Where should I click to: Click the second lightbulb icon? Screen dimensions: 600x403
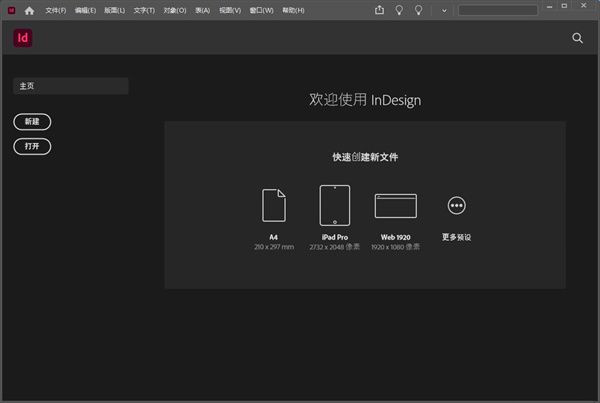click(419, 10)
